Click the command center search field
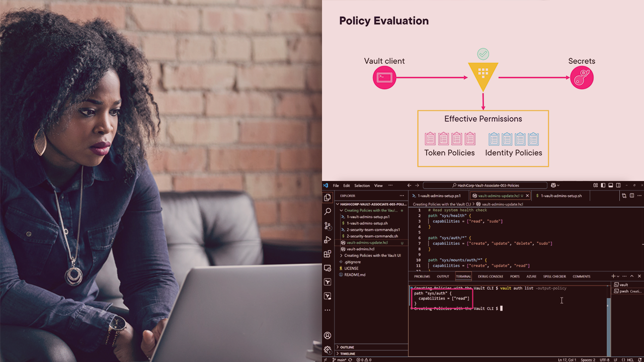The height and width of the screenshot is (362, 644). pos(485,186)
